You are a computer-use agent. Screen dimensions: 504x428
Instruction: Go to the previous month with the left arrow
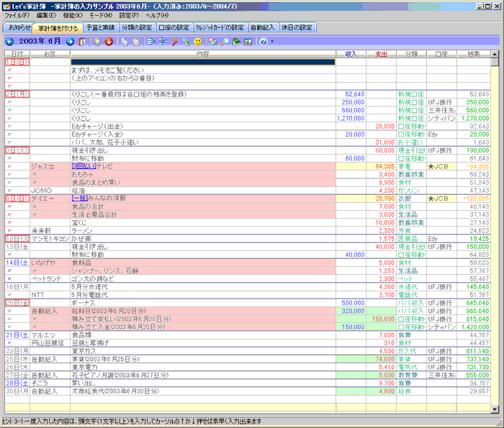coord(9,42)
